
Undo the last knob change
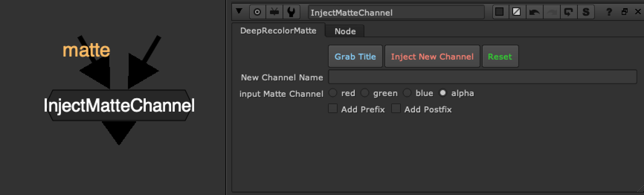click(534, 12)
